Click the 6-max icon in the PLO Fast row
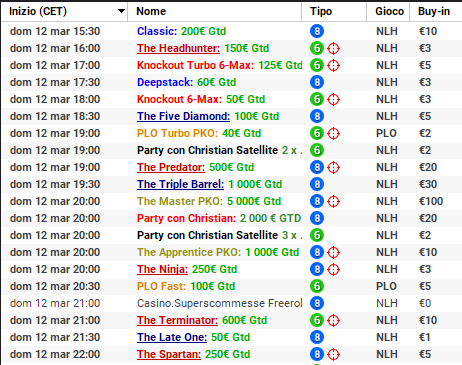 click(x=317, y=286)
